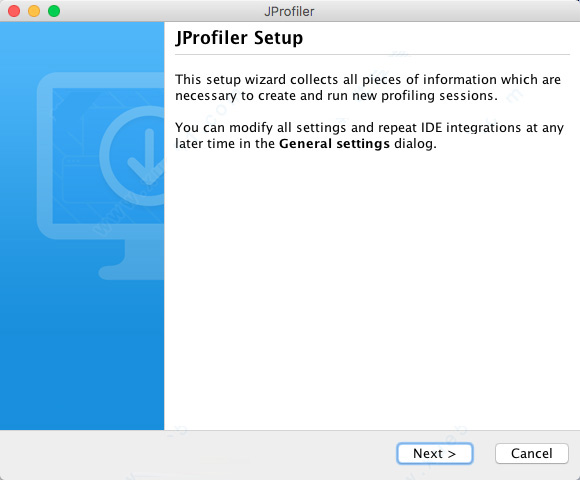Select the JProfiler Setup heading
The image size is (580, 480).
click(x=239, y=38)
